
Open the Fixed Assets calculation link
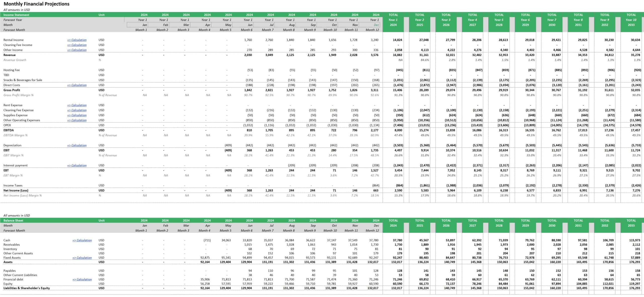coord(82,258)
